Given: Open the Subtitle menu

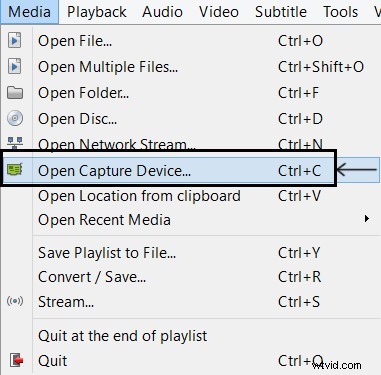Looking at the screenshot, I should [x=281, y=12].
